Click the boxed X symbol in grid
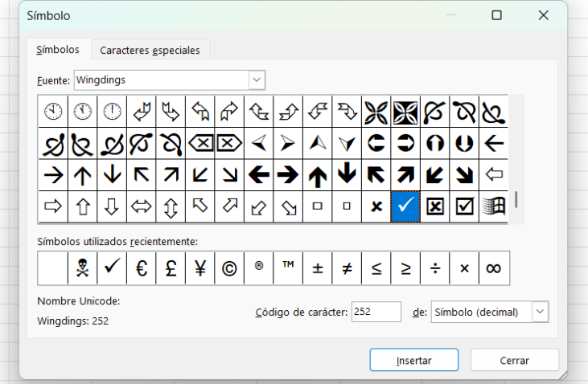This screenshot has width=588, height=384. pos(435,206)
